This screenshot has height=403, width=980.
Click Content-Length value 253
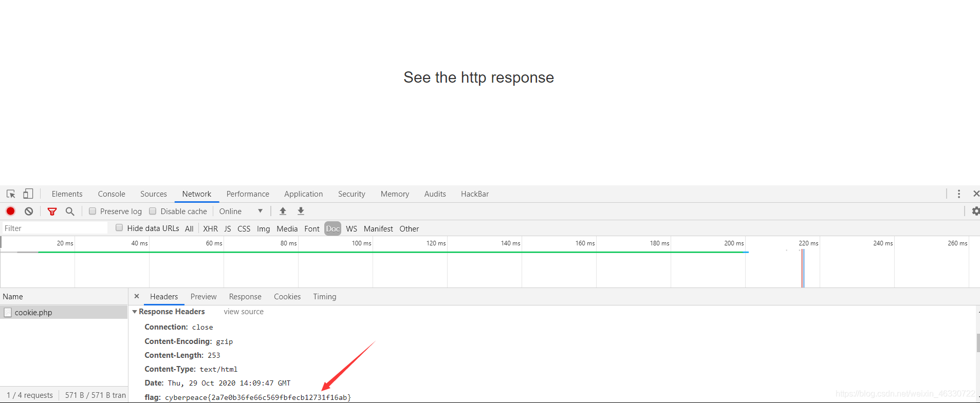coord(214,355)
